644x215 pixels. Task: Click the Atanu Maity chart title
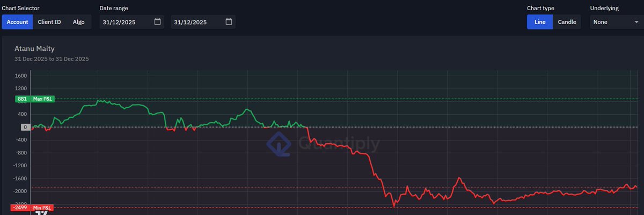click(x=35, y=48)
